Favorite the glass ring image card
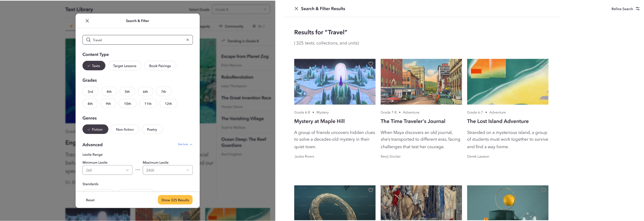This screenshot has width=644, height=221. tap(371, 190)
